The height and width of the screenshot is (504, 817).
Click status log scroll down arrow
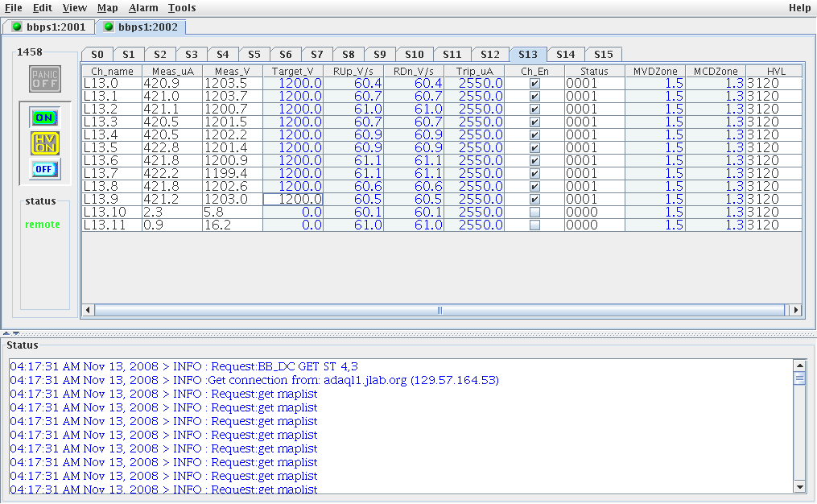coord(800,487)
